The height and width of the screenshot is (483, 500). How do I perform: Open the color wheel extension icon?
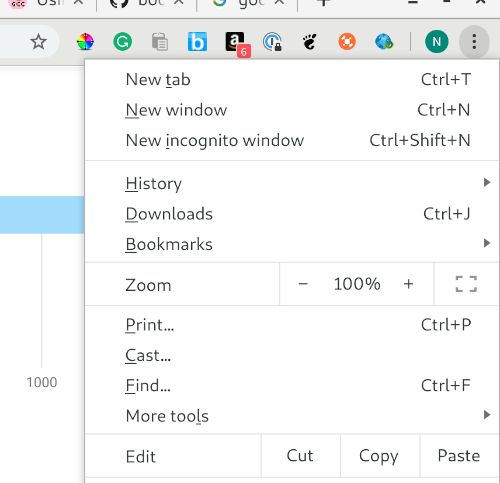click(x=85, y=42)
